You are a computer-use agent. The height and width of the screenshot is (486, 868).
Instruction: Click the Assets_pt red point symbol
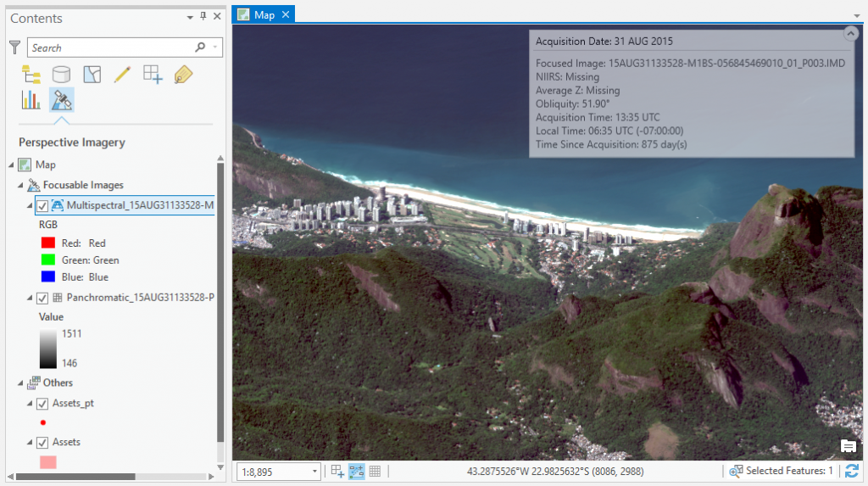[x=43, y=423]
